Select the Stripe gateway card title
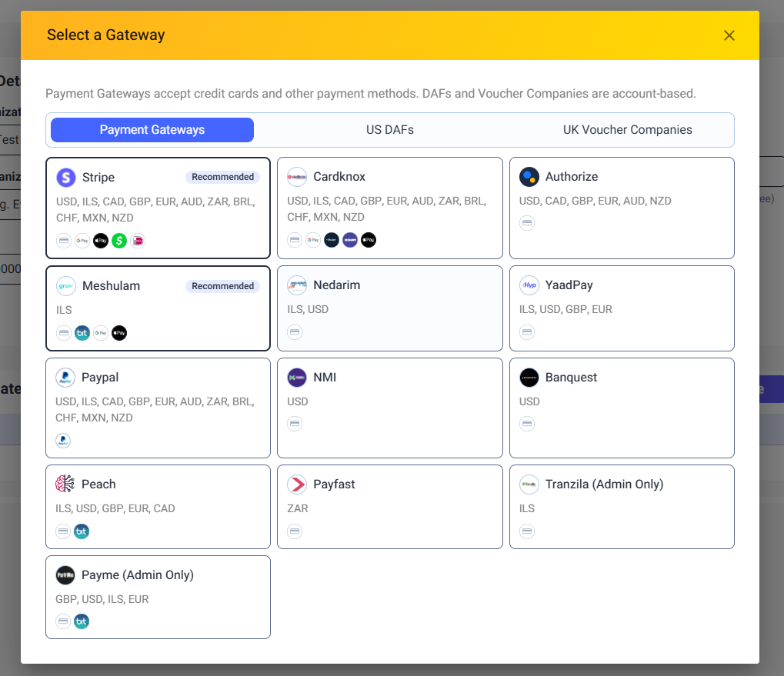 [98, 178]
